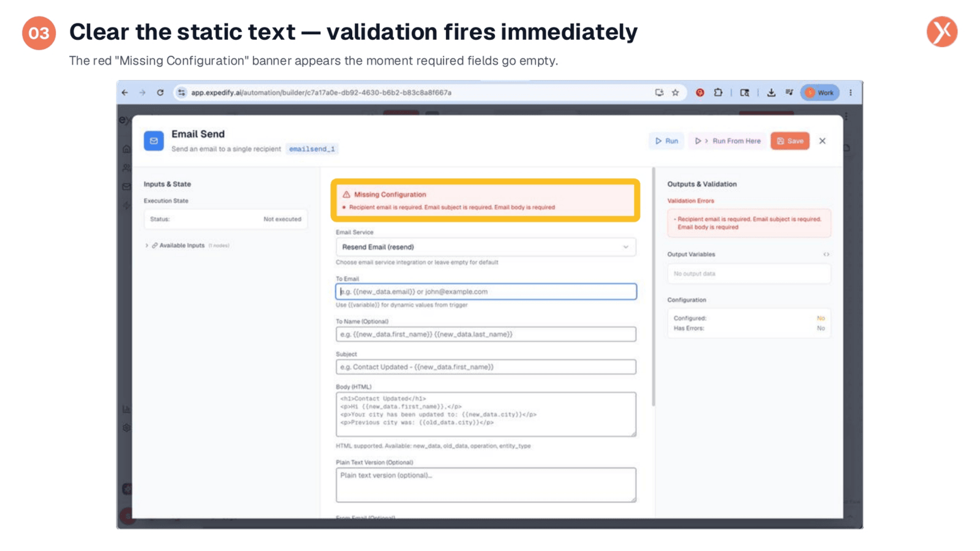Open the Email Service dropdown
Screen dimensions: 980x551
[486, 247]
